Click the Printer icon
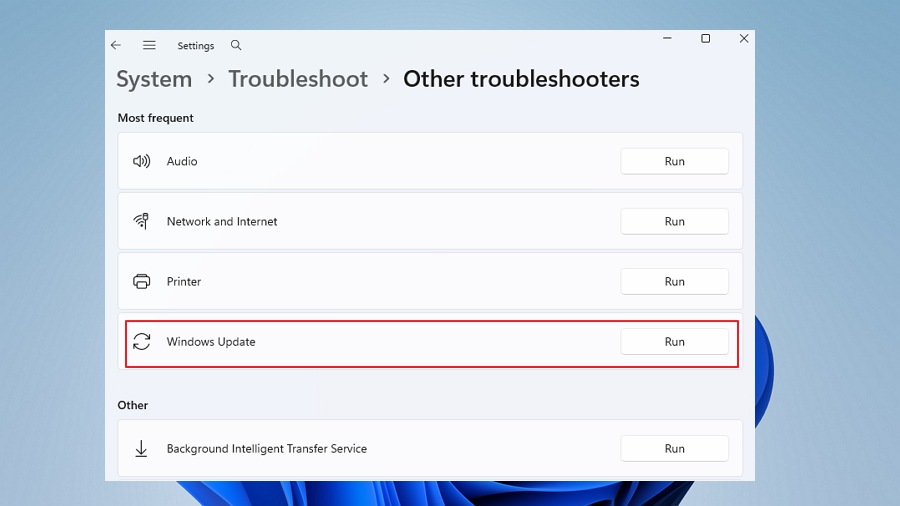The width and height of the screenshot is (900, 506). (141, 281)
